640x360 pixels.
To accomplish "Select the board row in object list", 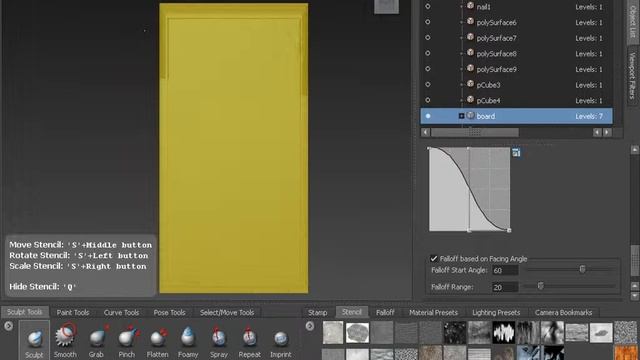I will pos(516,116).
